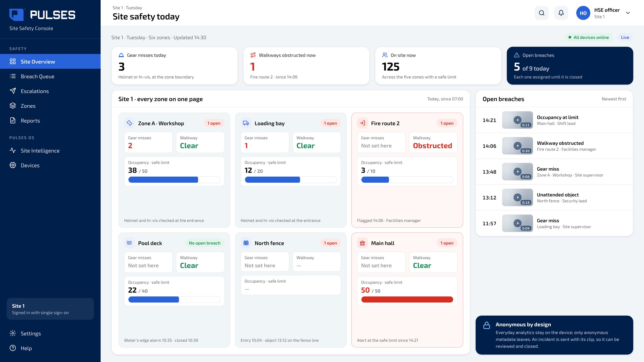
Task: Click the Help question-mark icon
Action: tap(13, 348)
